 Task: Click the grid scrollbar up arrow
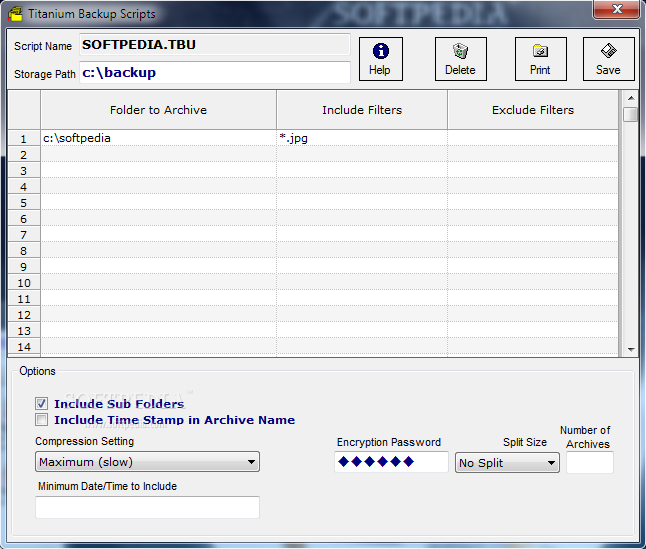click(631, 98)
